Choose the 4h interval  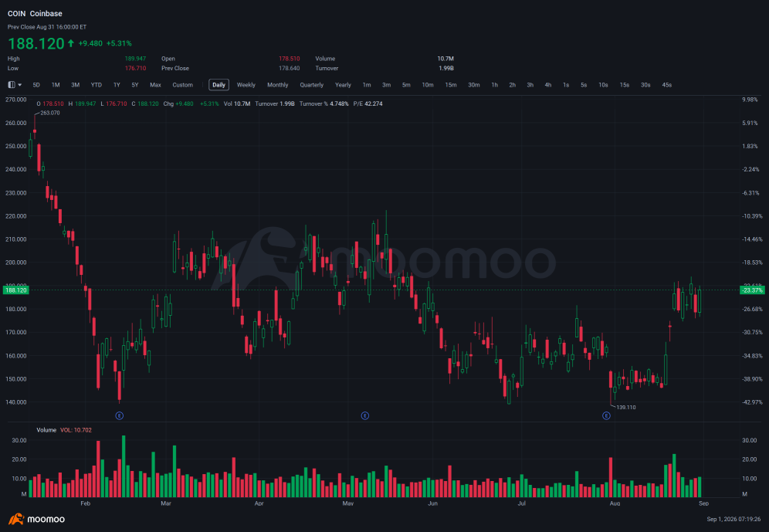point(548,85)
